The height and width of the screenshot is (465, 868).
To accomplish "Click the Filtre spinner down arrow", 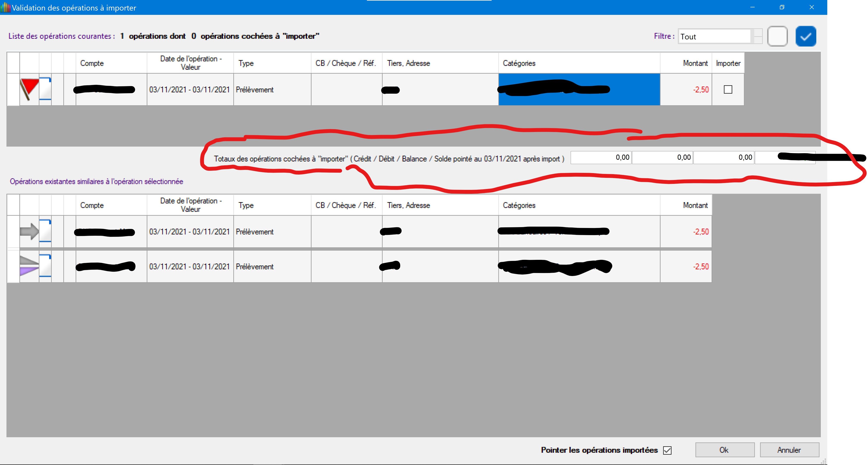I will (x=758, y=40).
